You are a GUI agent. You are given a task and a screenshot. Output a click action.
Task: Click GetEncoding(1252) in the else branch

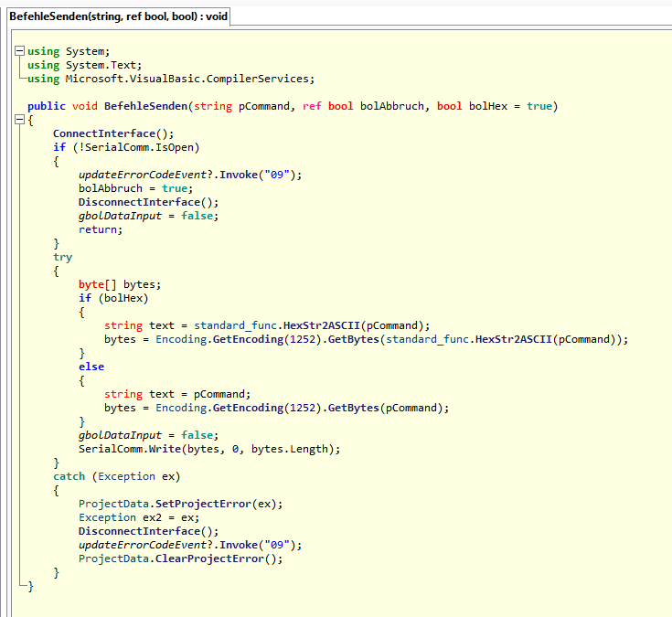click(x=267, y=408)
